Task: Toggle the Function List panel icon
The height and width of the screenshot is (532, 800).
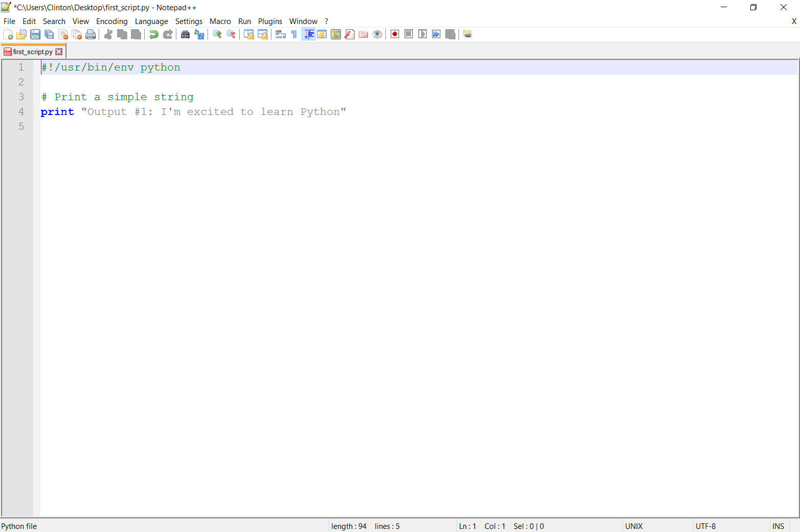Action: tap(350, 34)
